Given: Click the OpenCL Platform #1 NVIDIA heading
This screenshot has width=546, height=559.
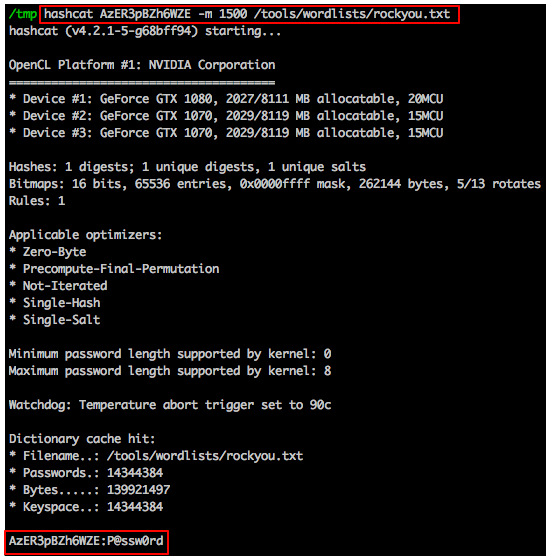Looking at the screenshot, I should (x=142, y=65).
